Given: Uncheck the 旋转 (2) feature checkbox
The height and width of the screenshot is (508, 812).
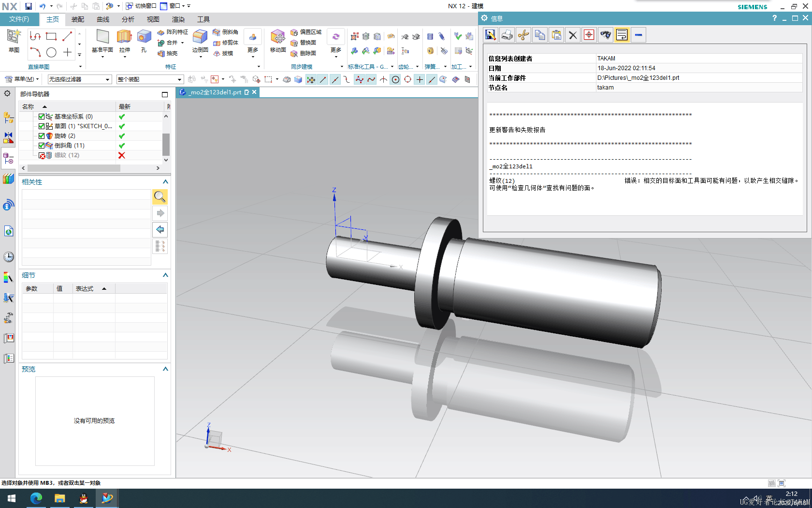Looking at the screenshot, I should point(42,136).
